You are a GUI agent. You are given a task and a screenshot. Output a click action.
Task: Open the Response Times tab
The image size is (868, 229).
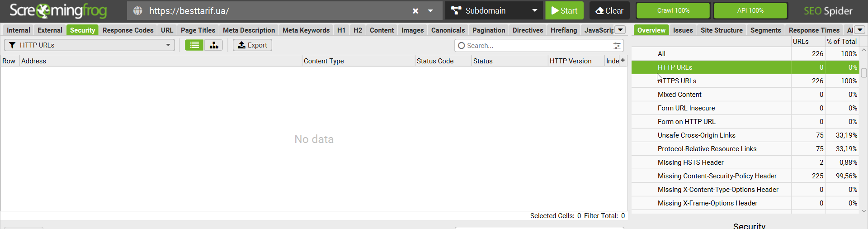[814, 30]
